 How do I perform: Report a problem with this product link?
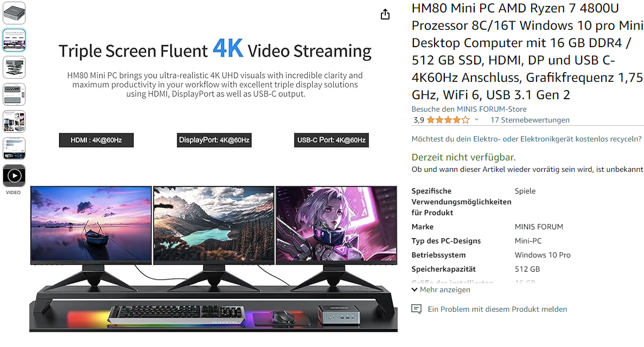coord(498,309)
